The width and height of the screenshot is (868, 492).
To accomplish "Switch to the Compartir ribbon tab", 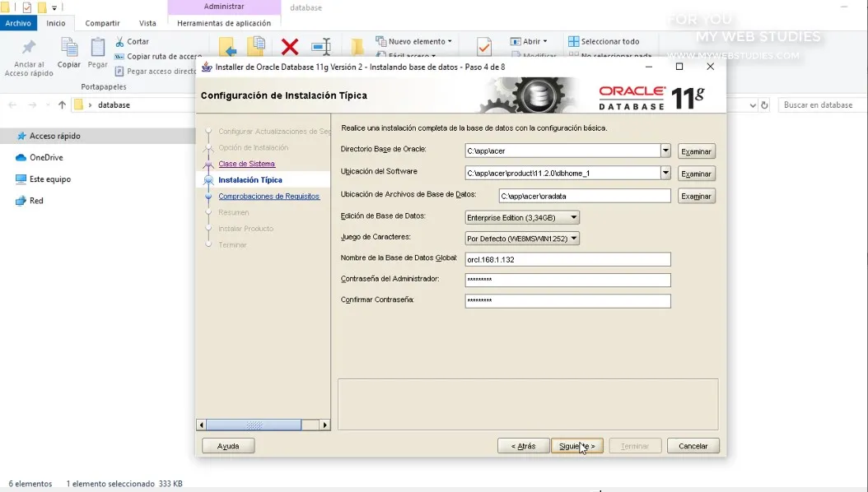I will click(102, 23).
